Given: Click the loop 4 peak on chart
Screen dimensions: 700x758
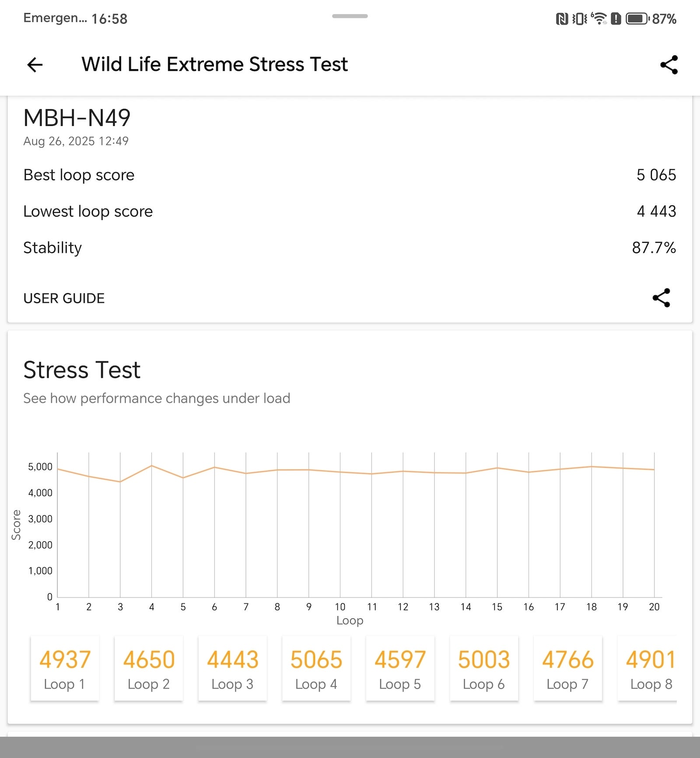Looking at the screenshot, I should (x=152, y=465).
